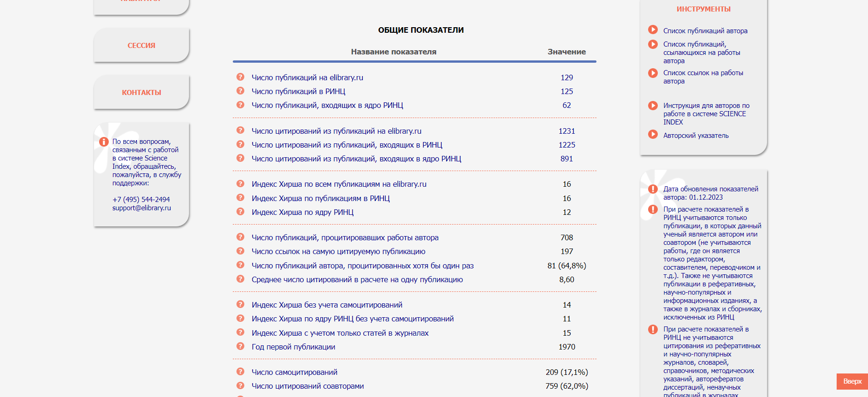Viewport: 868px width, 397px height.
Task: Click help icon beside 'Число публикаций в РИНЦ'
Action: coord(240,91)
